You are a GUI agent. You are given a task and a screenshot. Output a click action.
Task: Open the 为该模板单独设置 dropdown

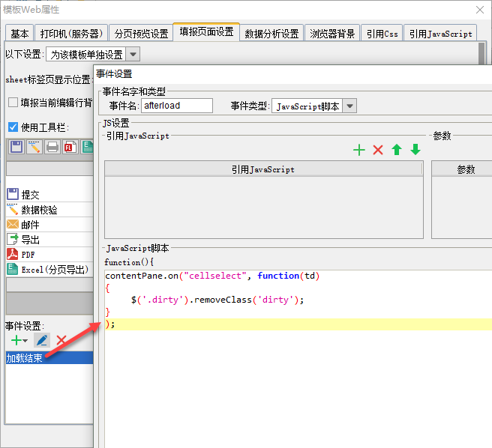[133, 54]
